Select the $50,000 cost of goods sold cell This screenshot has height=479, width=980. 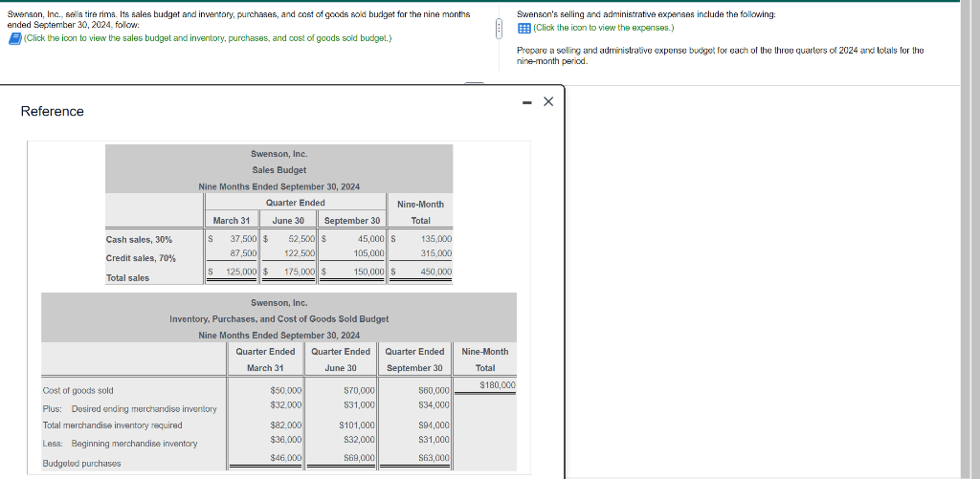click(286, 390)
